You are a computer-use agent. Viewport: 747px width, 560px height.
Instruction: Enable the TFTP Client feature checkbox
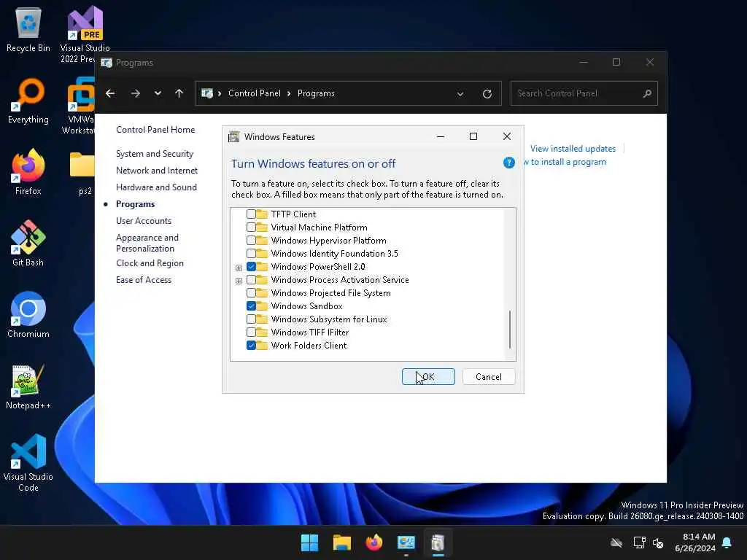tap(251, 214)
